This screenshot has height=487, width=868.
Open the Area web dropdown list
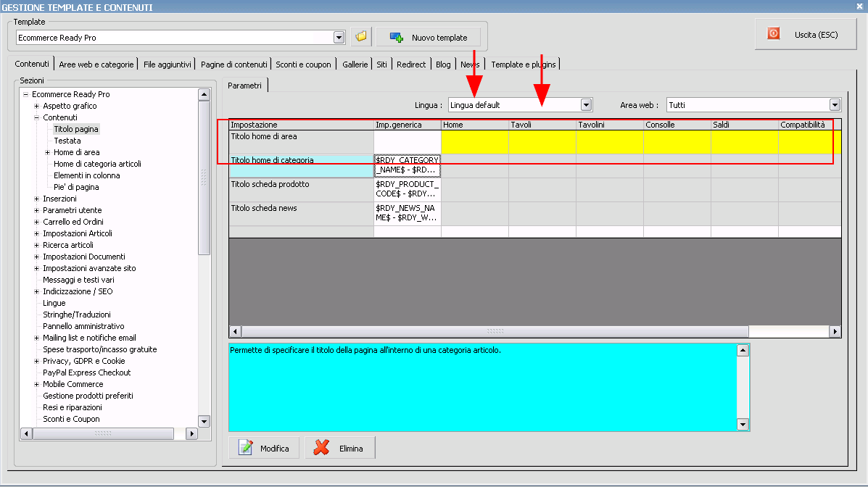(x=835, y=105)
